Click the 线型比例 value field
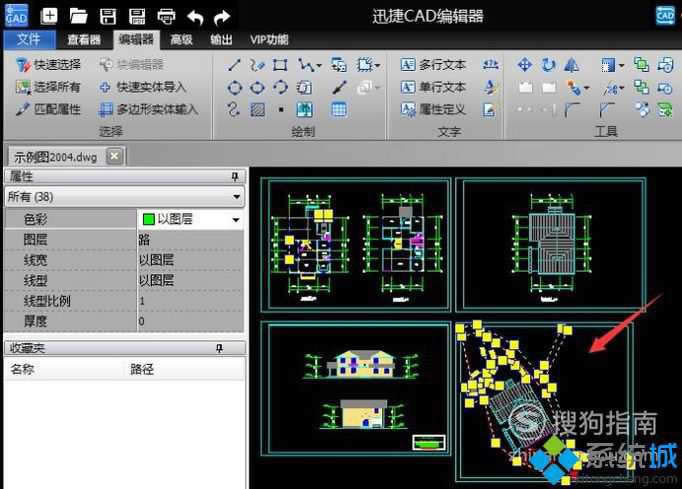 191,301
